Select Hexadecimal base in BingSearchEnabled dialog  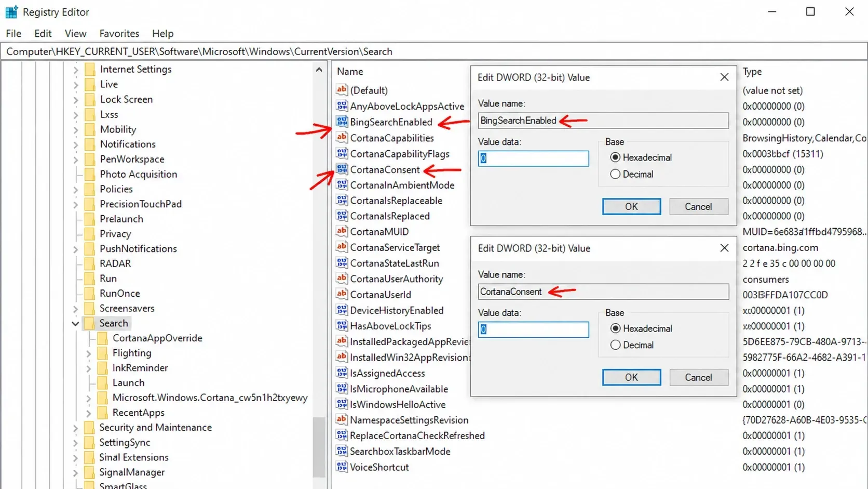click(x=615, y=157)
